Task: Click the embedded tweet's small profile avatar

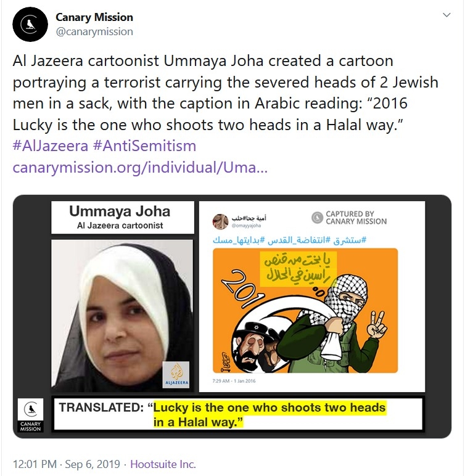Action: coord(220,221)
